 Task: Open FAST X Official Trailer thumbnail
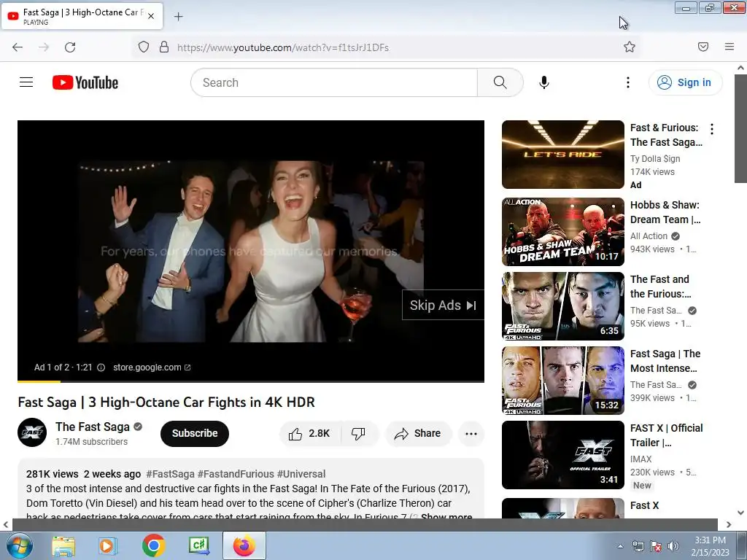click(562, 455)
